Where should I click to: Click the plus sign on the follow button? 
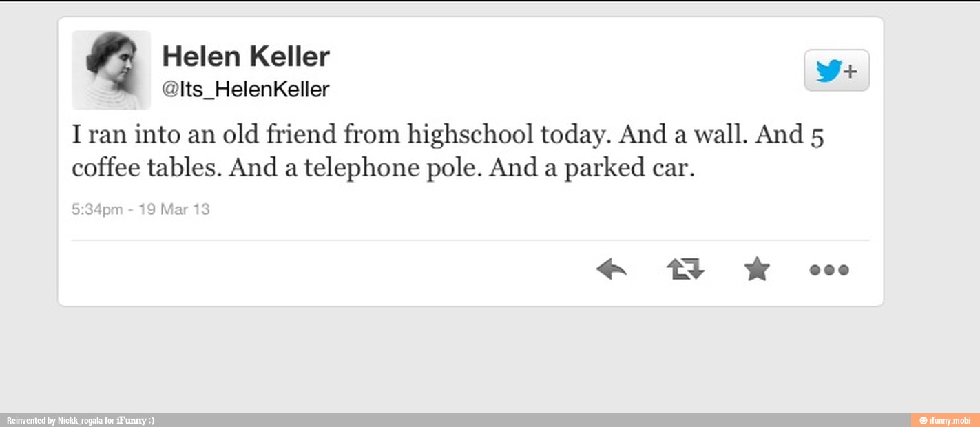[851, 71]
